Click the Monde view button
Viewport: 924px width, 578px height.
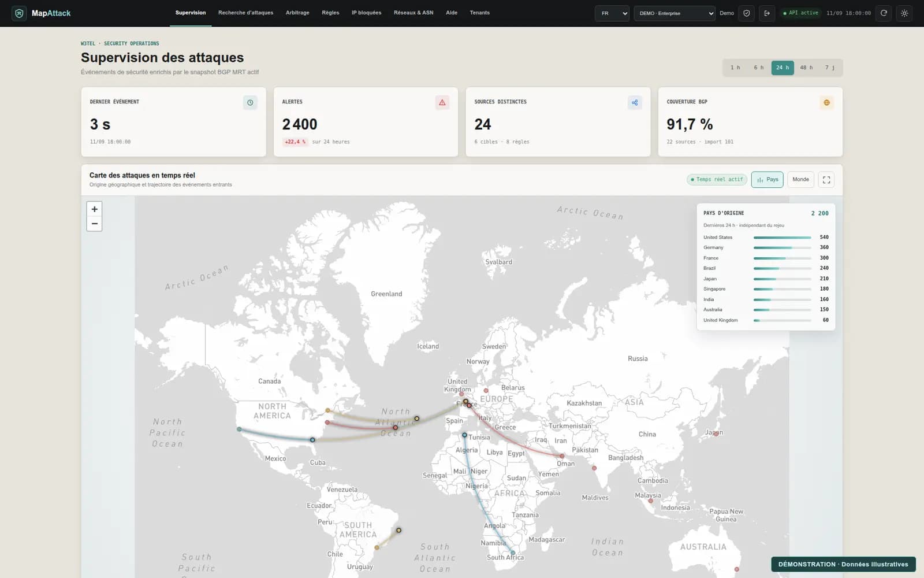(800, 180)
